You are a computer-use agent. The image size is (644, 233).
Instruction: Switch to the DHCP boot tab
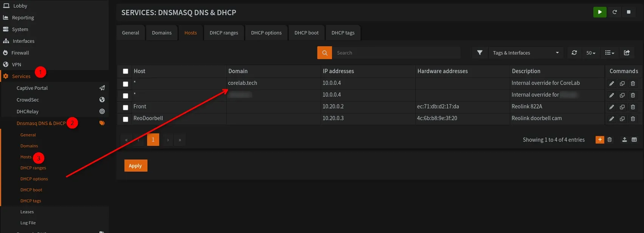(x=306, y=33)
